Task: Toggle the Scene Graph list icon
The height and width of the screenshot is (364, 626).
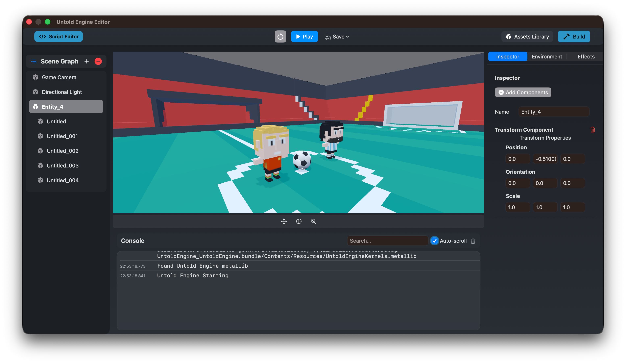Action: tap(33, 61)
